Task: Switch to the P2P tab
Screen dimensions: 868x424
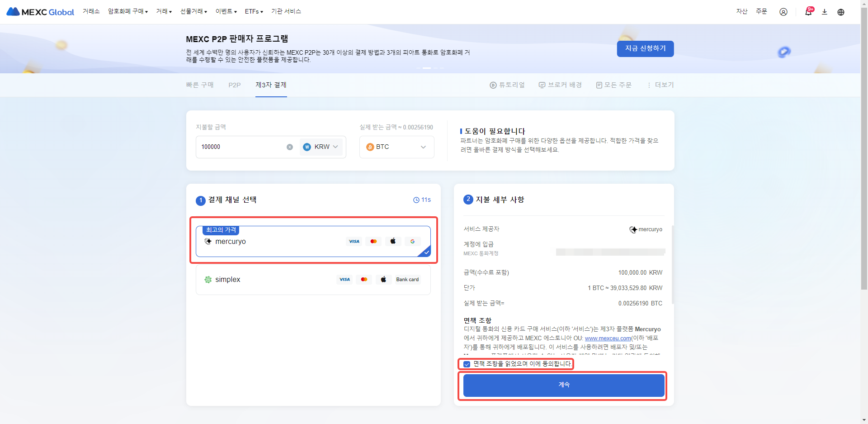Action: pyautogui.click(x=234, y=85)
